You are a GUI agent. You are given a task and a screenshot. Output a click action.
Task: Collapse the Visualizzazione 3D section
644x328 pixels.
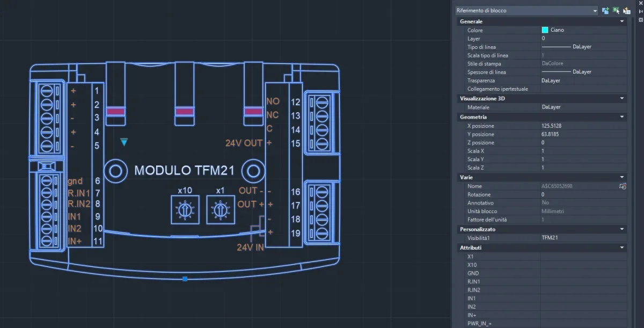tap(622, 99)
